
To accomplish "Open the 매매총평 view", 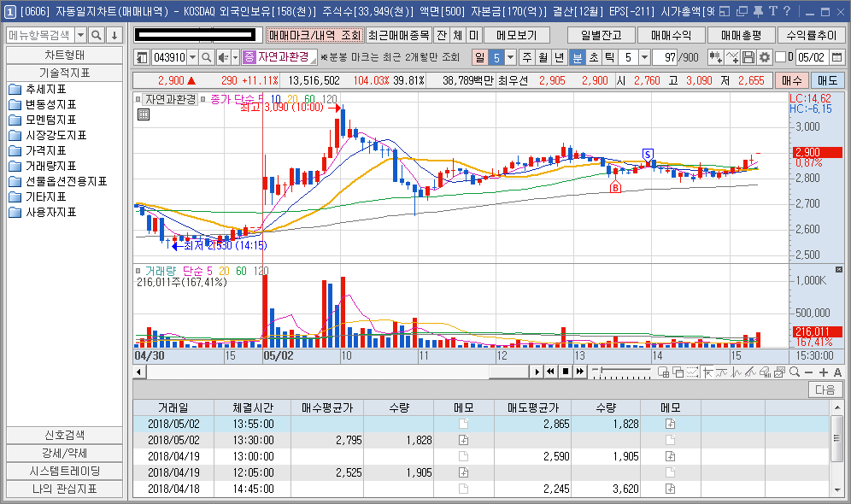I will 742,35.
